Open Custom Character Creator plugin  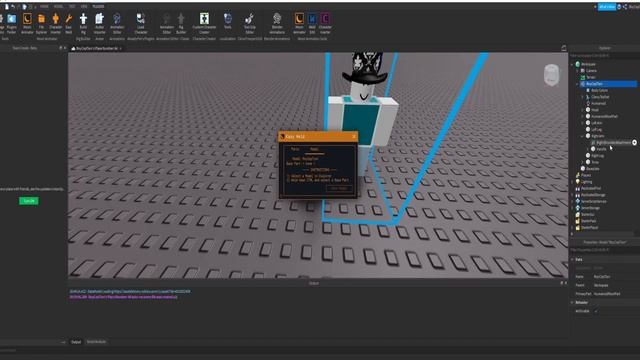coord(204,24)
